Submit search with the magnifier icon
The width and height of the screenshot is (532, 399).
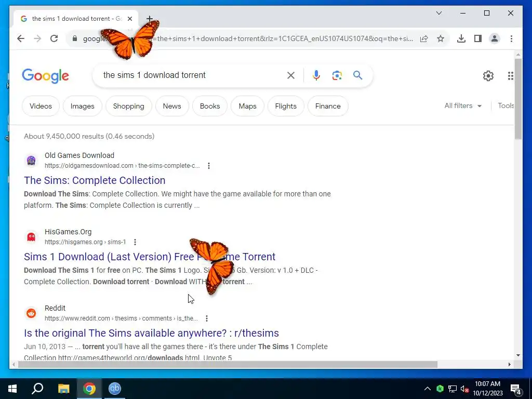point(357,75)
